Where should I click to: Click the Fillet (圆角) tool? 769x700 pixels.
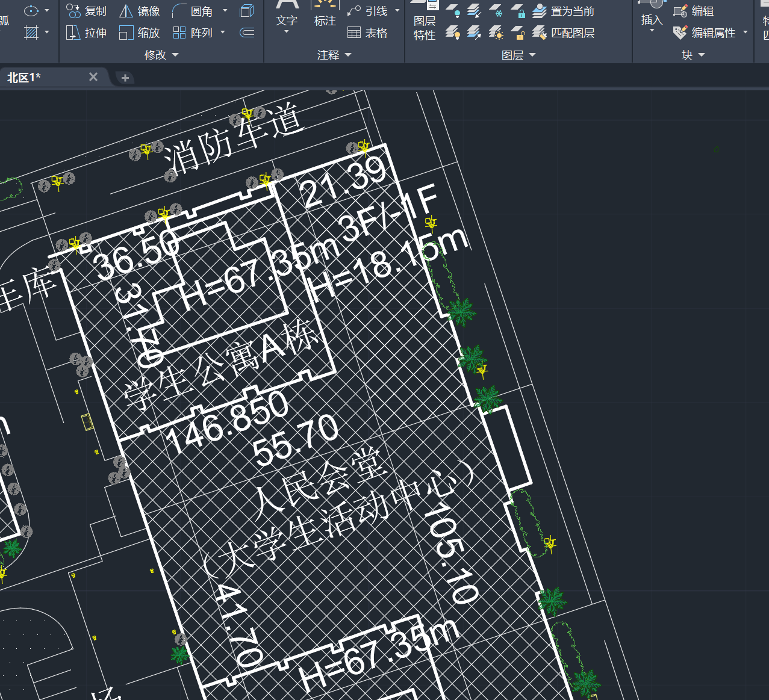[193, 11]
